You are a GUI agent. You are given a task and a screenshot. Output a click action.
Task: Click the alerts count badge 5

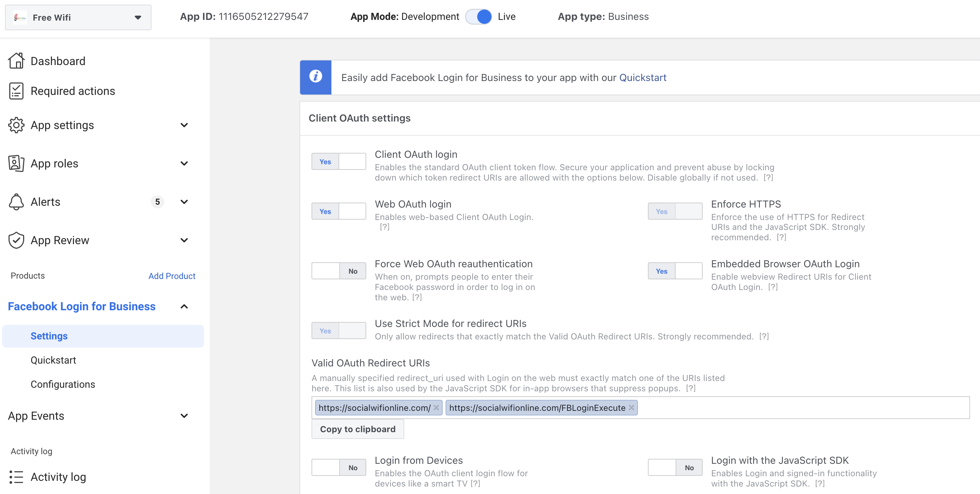click(x=158, y=202)
